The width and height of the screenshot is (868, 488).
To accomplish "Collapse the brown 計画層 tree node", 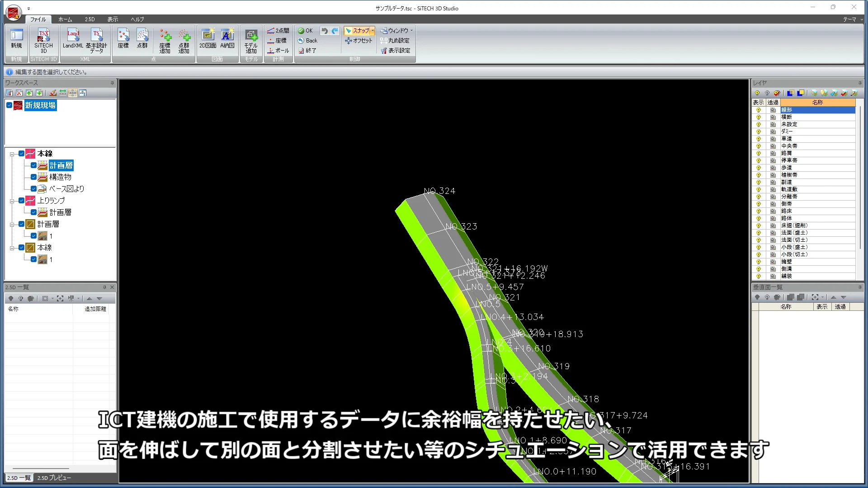I will click(12, 225).
